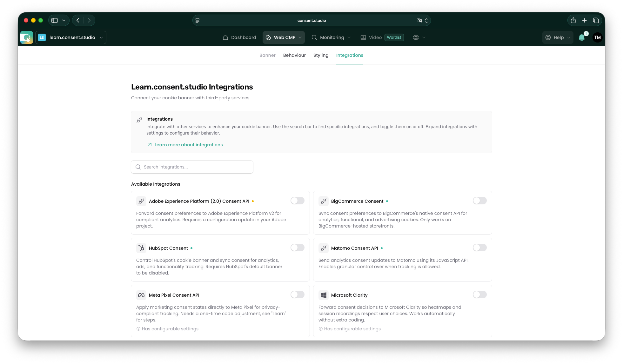Click the Waitlist badge next to Video
Viewport: 623px width, 364px height.
394,37
